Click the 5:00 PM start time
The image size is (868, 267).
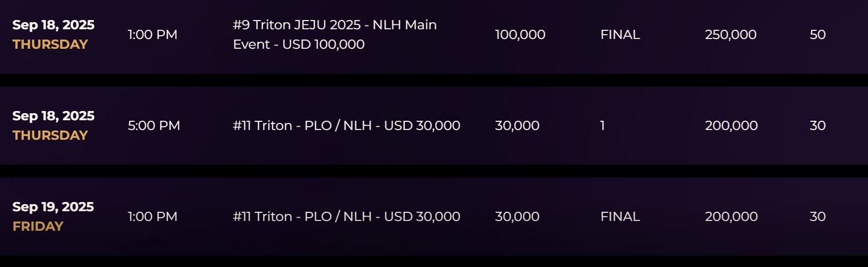(154, 126)
